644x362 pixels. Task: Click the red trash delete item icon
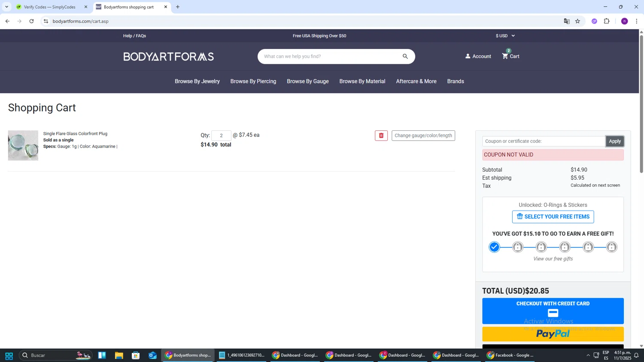pos(381,136)
